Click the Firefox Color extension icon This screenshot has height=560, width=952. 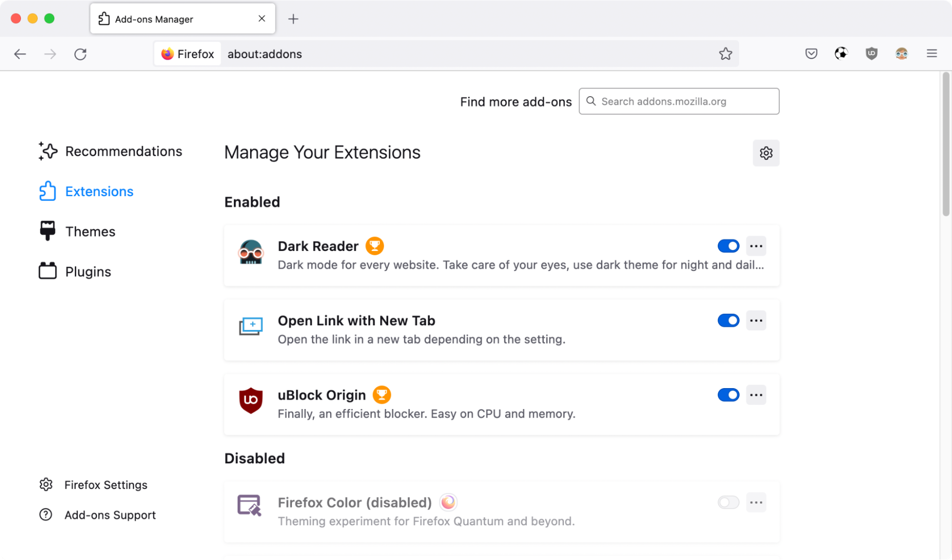[x=249, y=505]
